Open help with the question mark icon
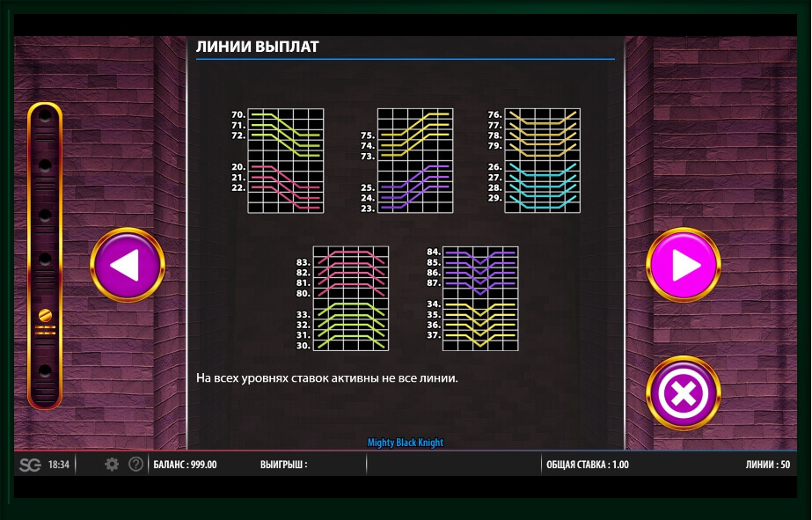812x520 pixels. [135, 465]
